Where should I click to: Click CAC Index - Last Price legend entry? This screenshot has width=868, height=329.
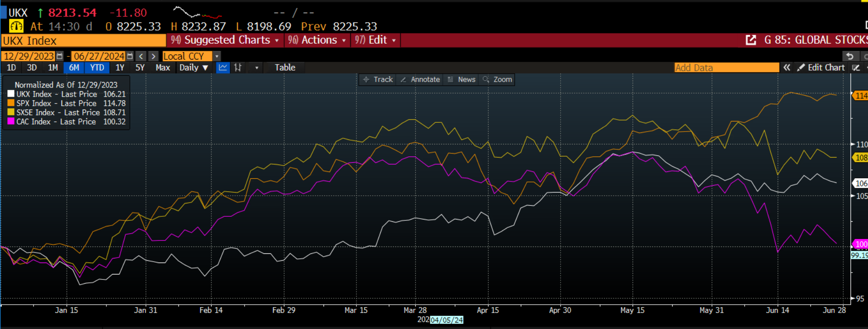coord(56,121)
